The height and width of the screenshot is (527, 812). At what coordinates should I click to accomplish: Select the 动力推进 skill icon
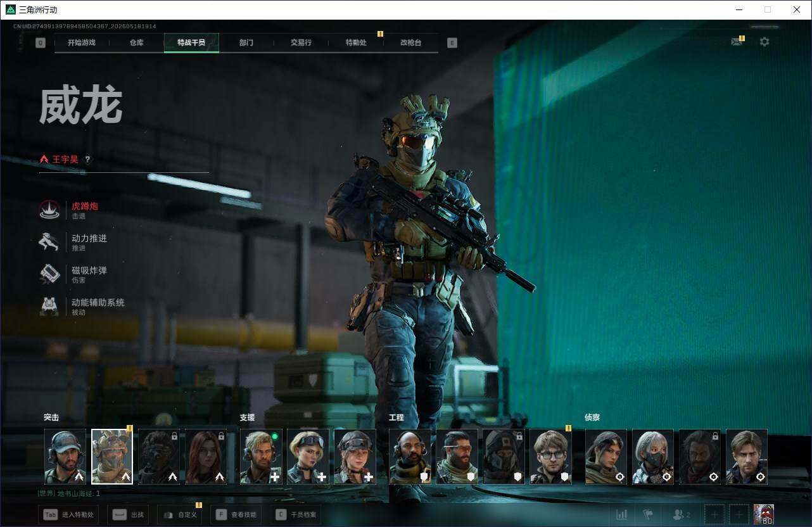(50, 242)
